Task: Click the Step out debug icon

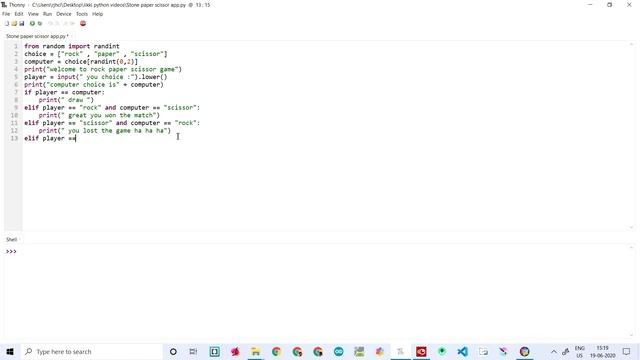Action: [65, 24]
